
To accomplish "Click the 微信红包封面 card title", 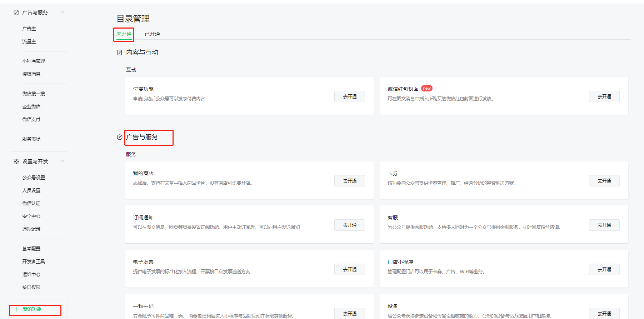I will click(x=403, y=89).
